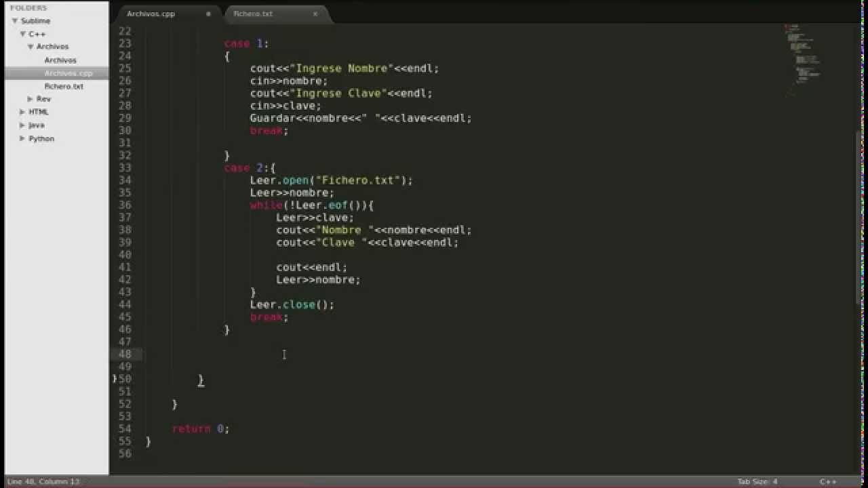
Task: Expand the Rev folder arrow
Action: click(x=30, y=99)
